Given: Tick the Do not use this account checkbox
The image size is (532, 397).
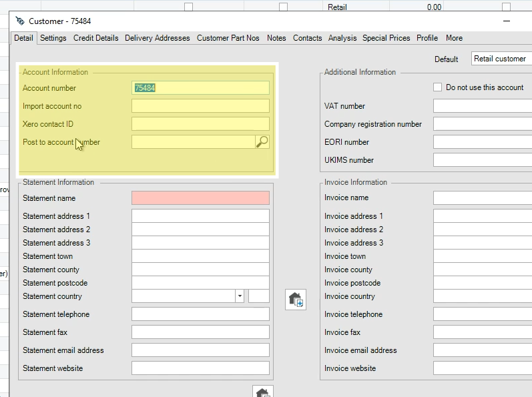Looking at the screenshot, I should point(437,87).
